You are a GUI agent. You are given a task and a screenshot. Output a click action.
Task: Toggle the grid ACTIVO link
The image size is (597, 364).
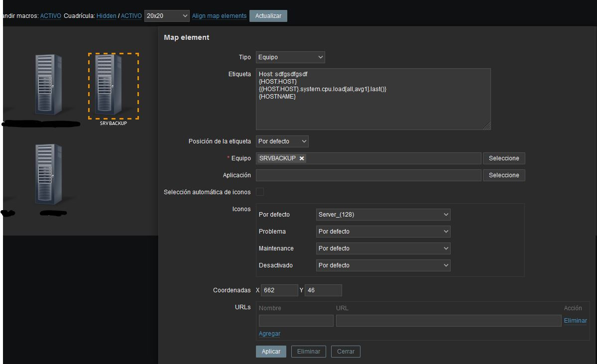point(131,16)
